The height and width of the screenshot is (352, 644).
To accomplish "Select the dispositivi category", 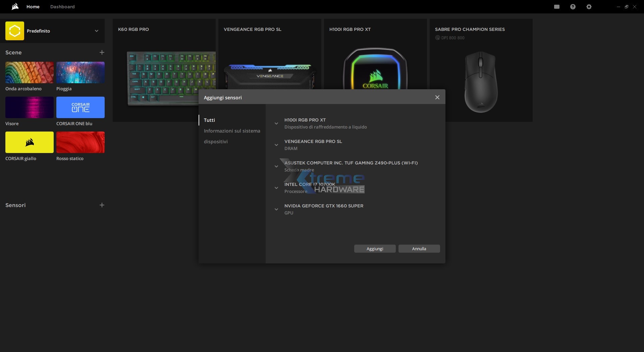I will coord(216,142).
